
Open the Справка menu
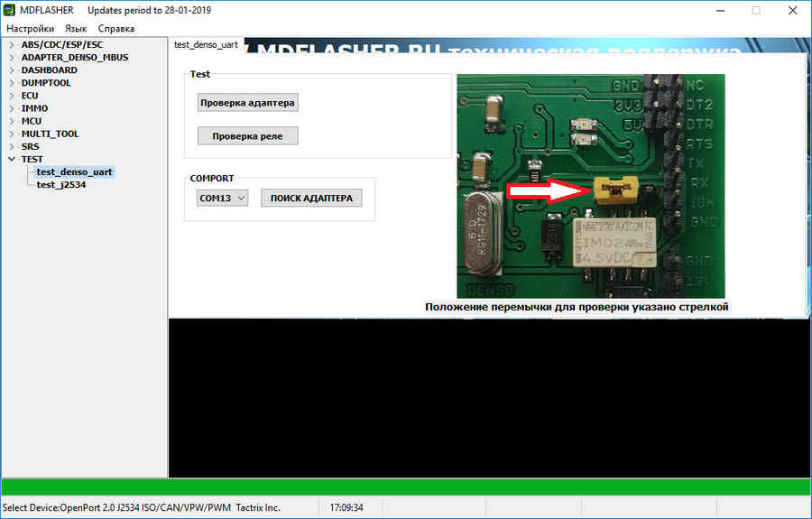(116, 29)
